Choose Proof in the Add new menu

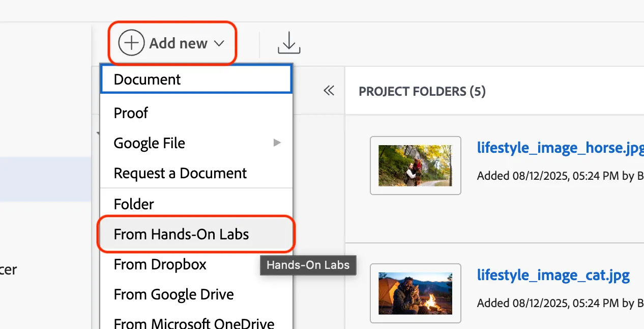pos(196,113)
